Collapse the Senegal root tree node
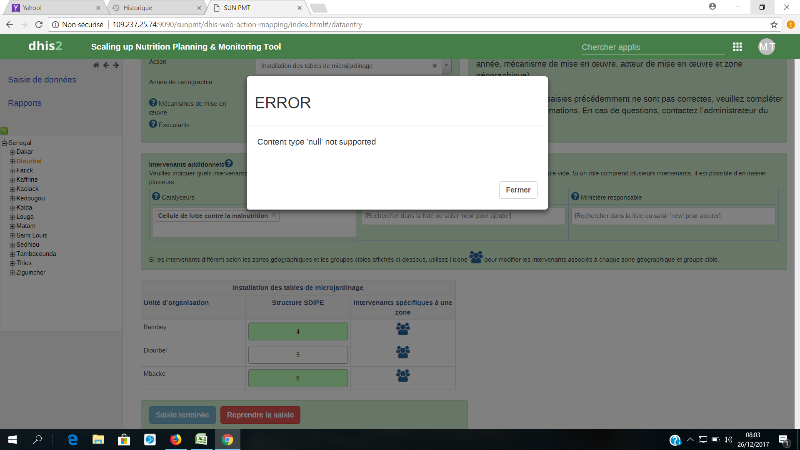Image resolution: width=800 pixels, height=450 pixels. point(4,142)
